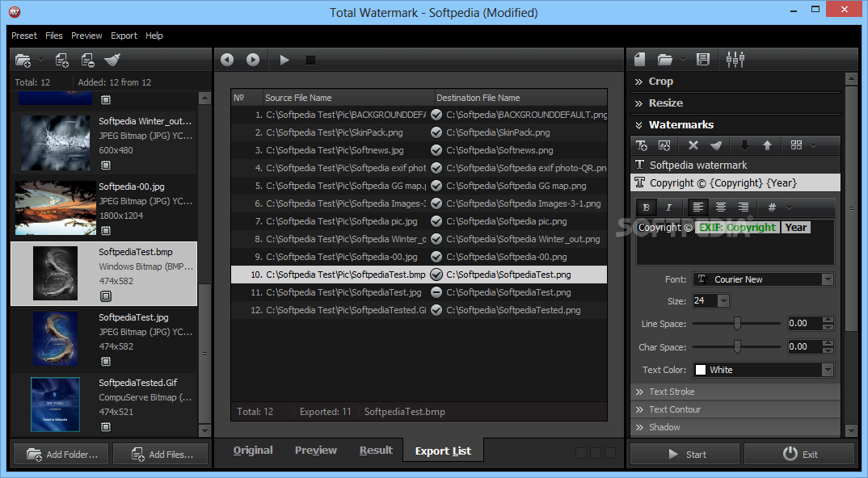Click the grid layout icon in watermarks toolbar

coord(797,145)
